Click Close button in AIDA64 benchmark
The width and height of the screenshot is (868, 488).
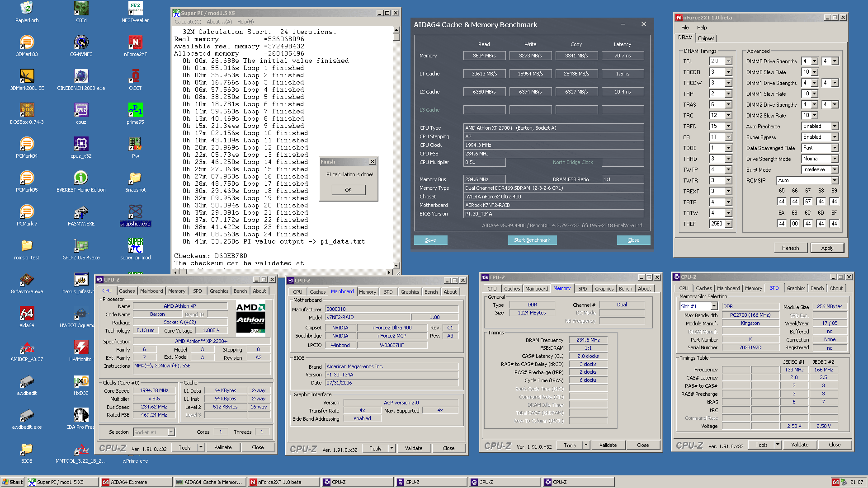point(633,240)
